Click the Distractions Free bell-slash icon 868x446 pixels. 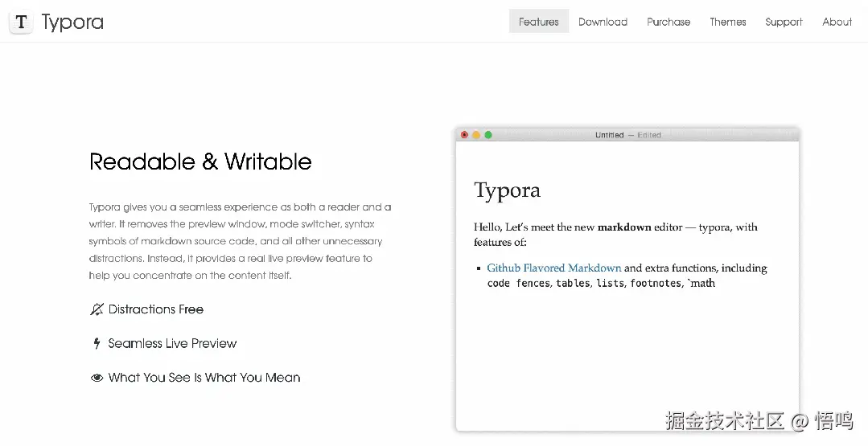click(97, 309)
